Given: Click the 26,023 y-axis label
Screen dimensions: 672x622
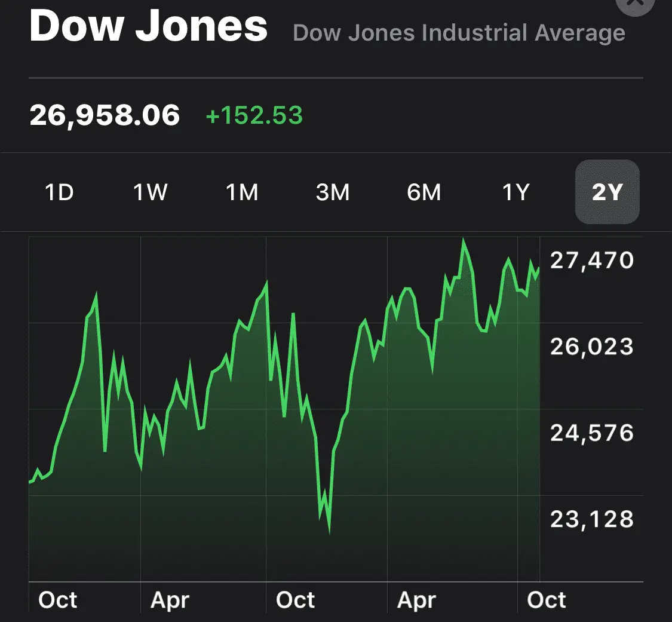Looking at the screenshot, I should coord(591,347).
